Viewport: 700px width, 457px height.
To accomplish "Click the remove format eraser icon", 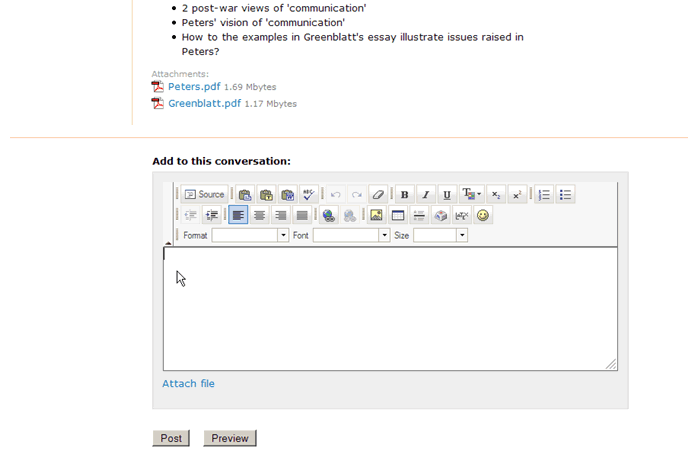I will coord(377,195).
